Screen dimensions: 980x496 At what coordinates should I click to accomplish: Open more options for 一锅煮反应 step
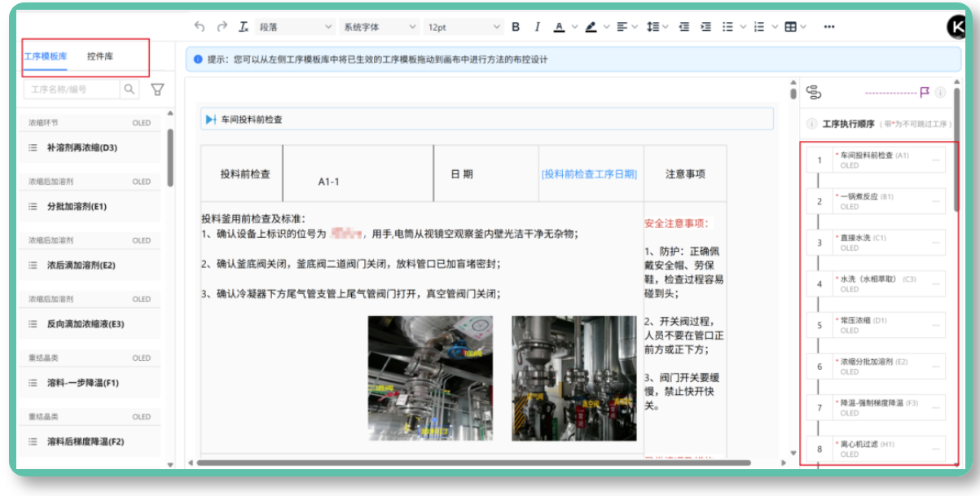[935, 202]
